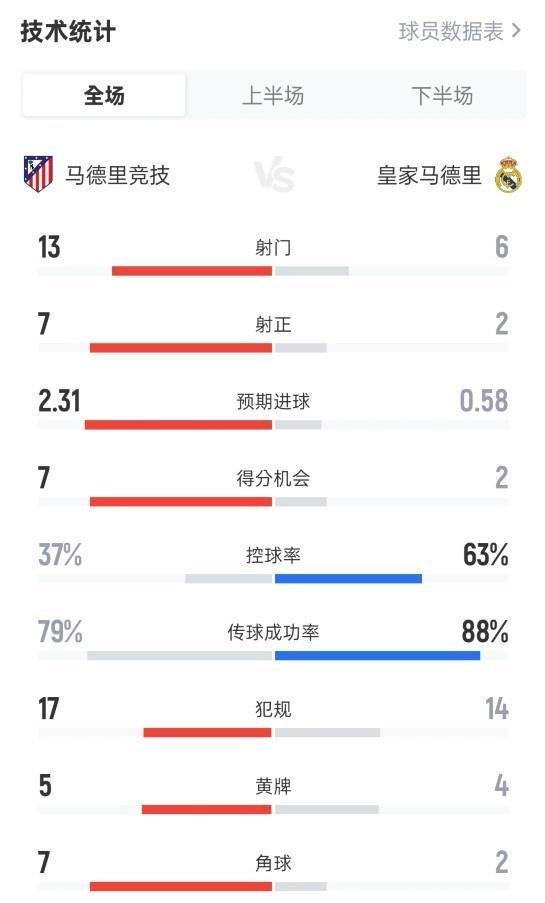This screenshot has height=903, width=545.
Task: Switch to the 下半场 tab
Action: coord(442,96)
